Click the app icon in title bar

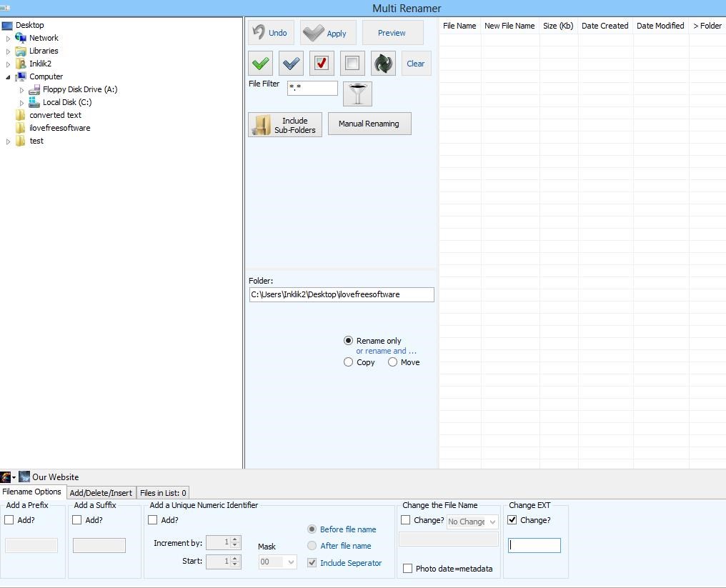(x=5, y=8)
